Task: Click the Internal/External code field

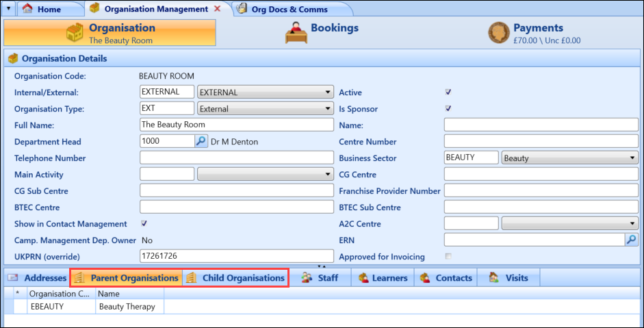Action: tap(167, 92)
